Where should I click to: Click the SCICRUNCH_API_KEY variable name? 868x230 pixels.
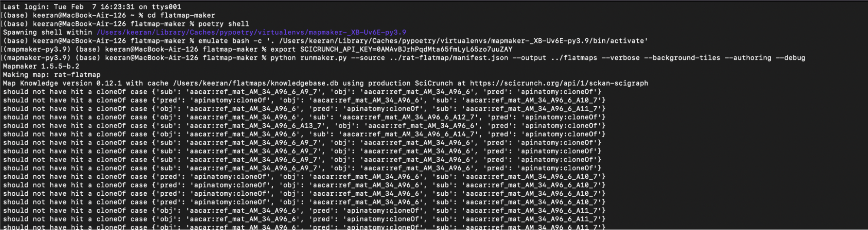[337, 49]
